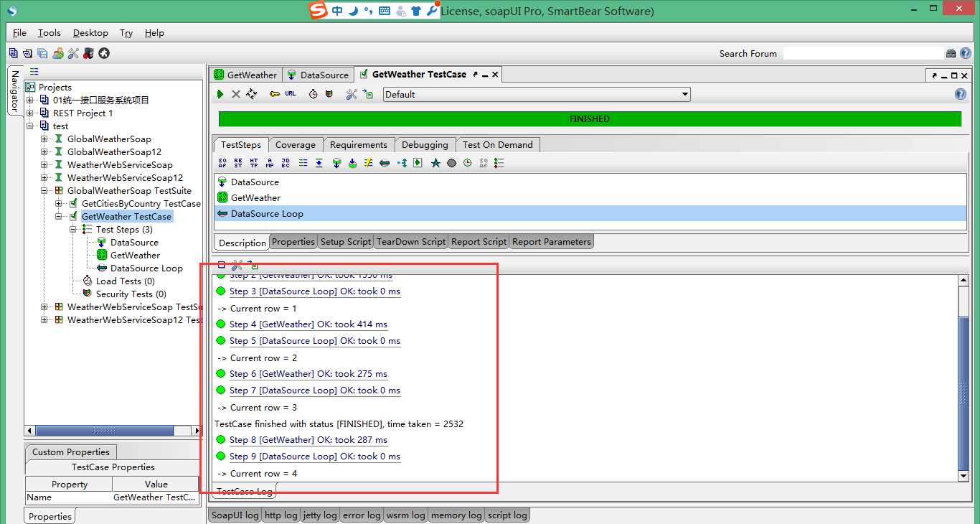Select the DataSource Loop step in list

[x=590, y=214]
